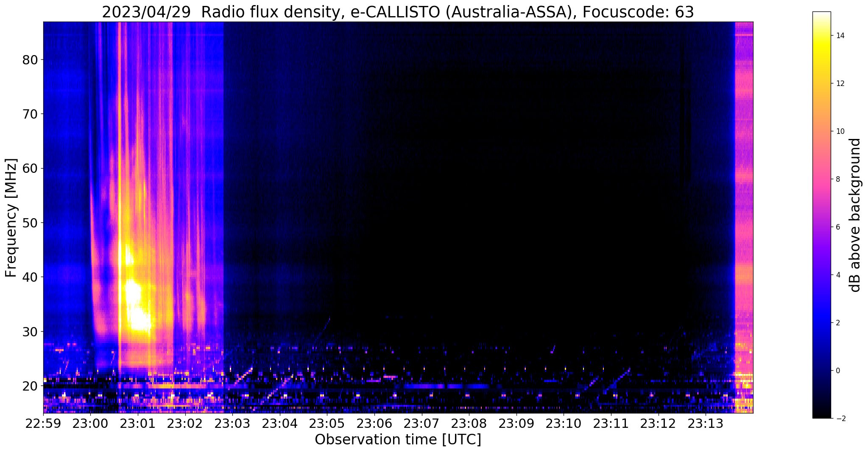Screen dimensions: 868x452
Task: Click the 40 MHz frequency tick label
Action: [29, 277]
